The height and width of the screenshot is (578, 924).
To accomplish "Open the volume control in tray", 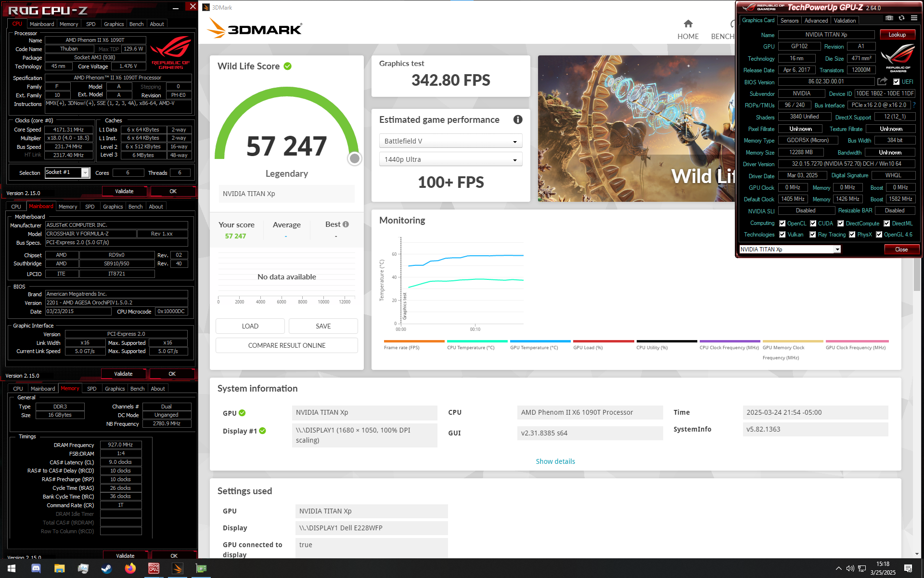I will (850, 568).
